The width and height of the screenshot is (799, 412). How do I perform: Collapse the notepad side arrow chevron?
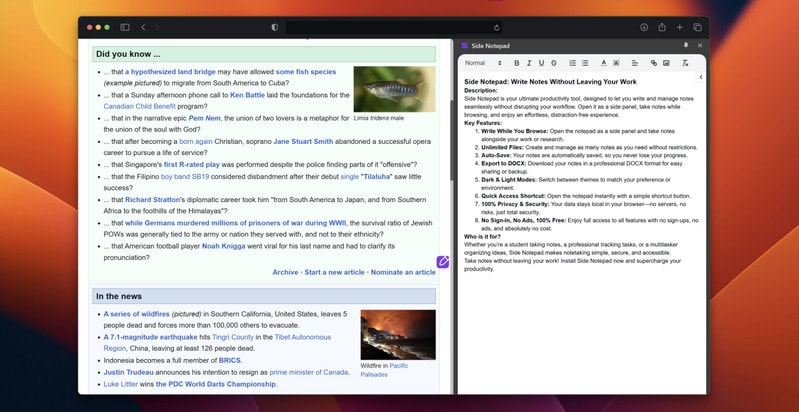pos(700,77)
